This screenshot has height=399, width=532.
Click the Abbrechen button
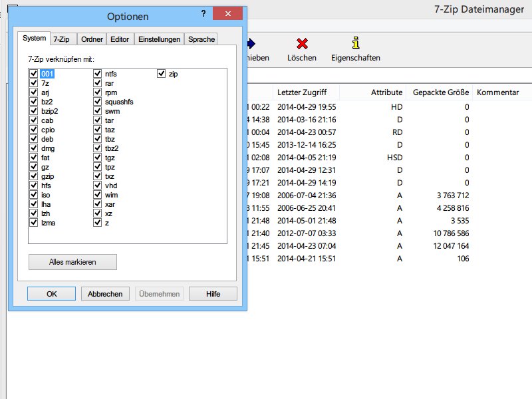coord(105,294)
